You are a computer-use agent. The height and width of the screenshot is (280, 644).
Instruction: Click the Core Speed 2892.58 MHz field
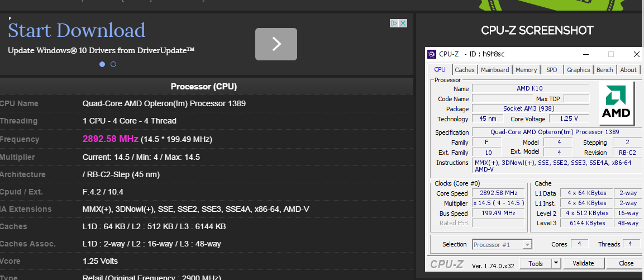(x=498, y=193)
